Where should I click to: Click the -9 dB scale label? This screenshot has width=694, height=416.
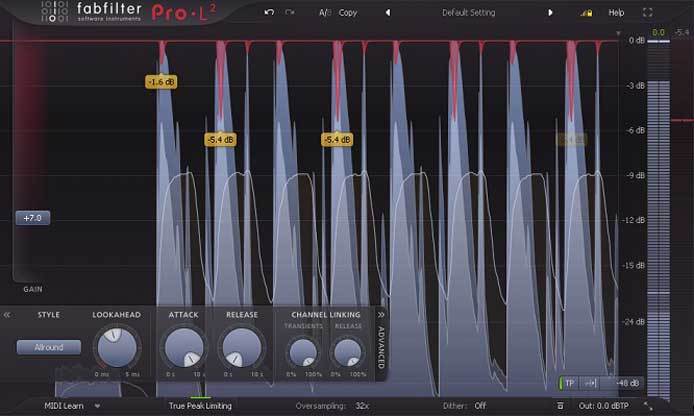(x=635, y=175)
